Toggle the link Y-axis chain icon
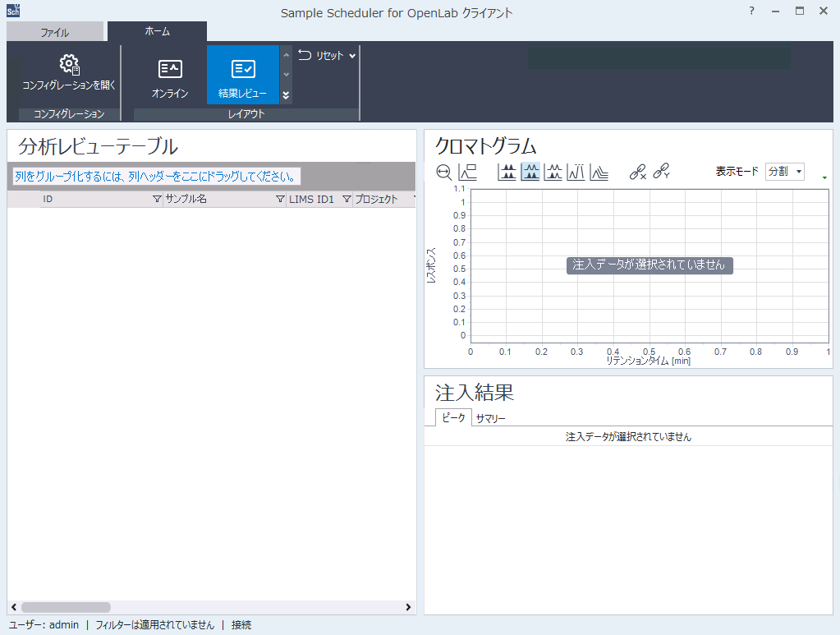The image size is (840, 635). (x=662, y=171)
